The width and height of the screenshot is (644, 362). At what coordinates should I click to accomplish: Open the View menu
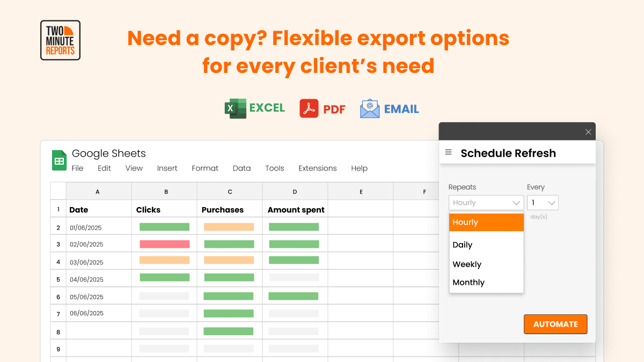134,168
